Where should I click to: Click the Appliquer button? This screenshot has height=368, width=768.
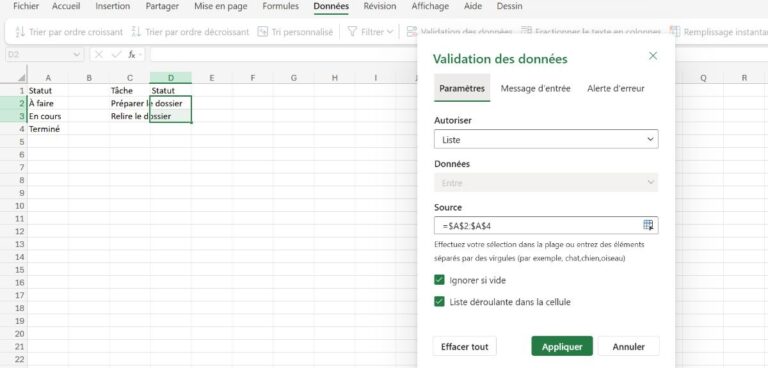tap(562, 346)
